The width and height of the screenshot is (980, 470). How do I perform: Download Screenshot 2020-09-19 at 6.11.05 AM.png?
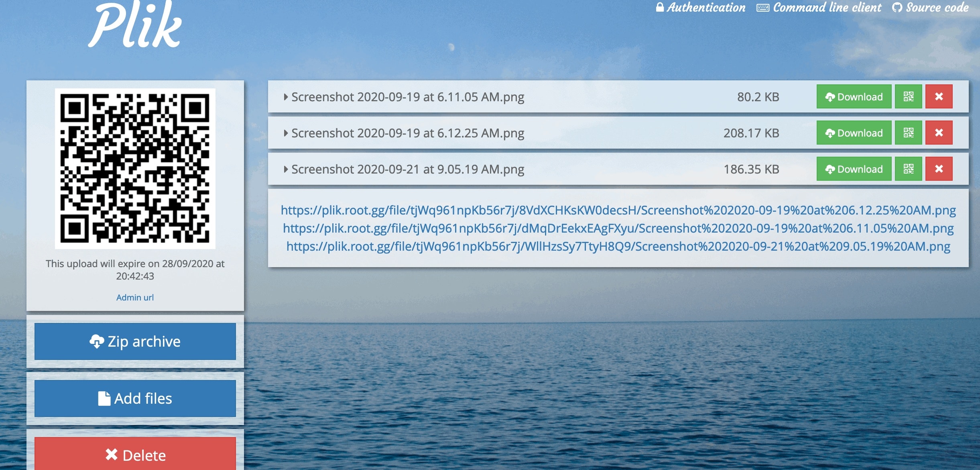[854, 96]
